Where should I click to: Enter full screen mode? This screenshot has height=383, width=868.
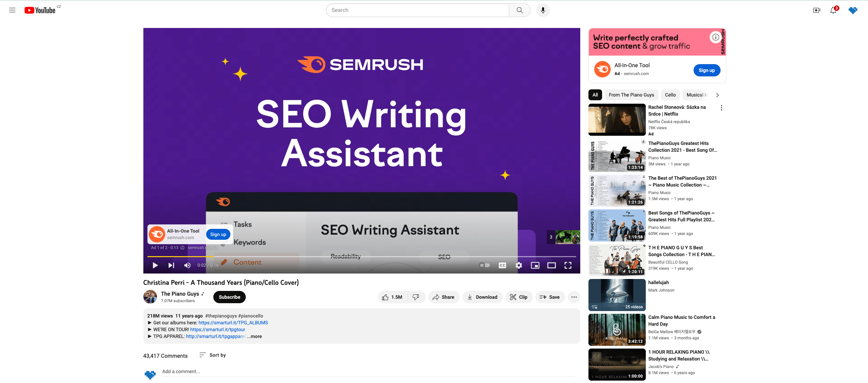click(x=568, y=265)
